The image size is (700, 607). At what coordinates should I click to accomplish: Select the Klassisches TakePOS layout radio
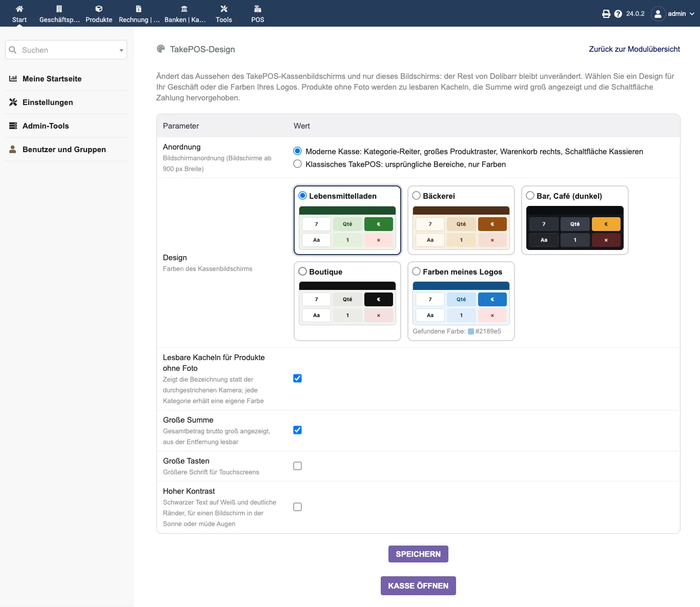297,164
